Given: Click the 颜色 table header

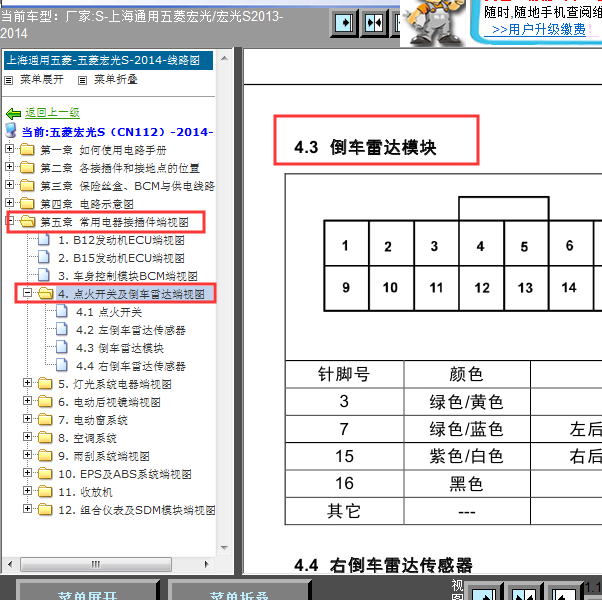Looking at the screenshot, I should coord(466,374).
